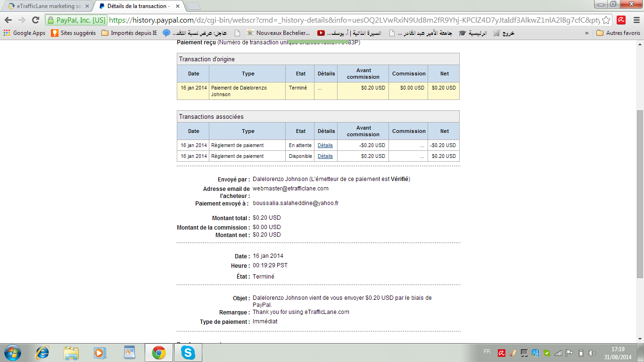Click the Show desktop button
Image resolution: width=644 pixels, height=362 pixels.
[641, 353]
